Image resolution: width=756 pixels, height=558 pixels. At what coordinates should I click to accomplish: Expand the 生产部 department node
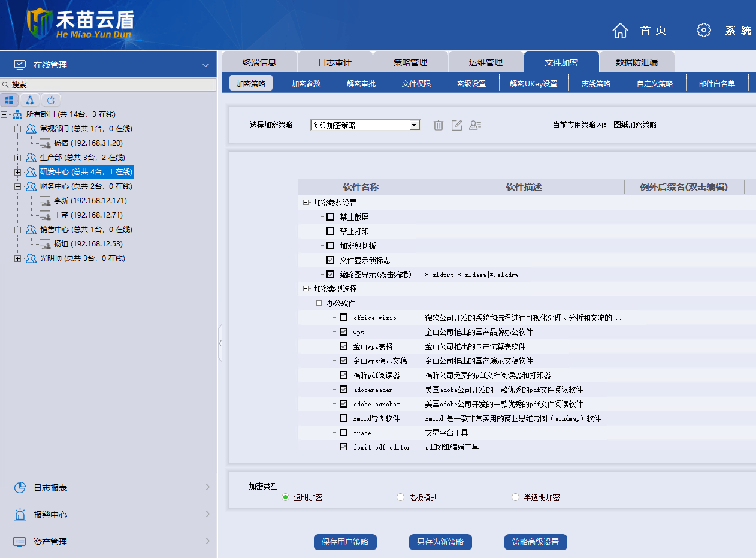(x=18, y=158)
